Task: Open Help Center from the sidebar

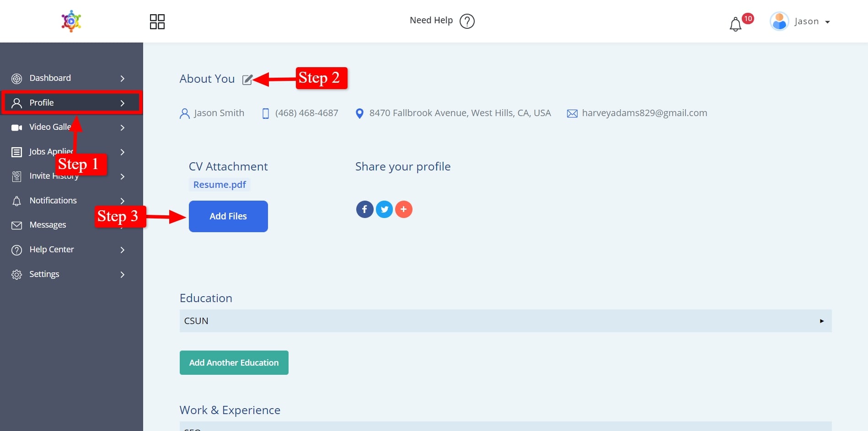Action: [x=51, y=250]
